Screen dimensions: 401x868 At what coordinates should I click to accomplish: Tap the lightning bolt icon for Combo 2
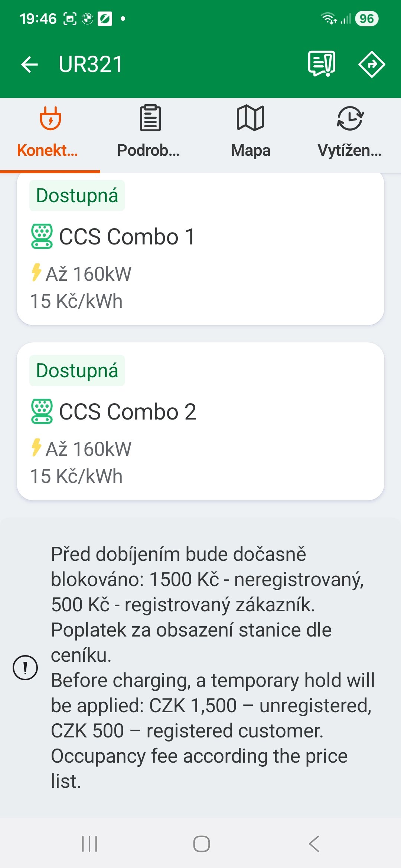click(36, 447)
